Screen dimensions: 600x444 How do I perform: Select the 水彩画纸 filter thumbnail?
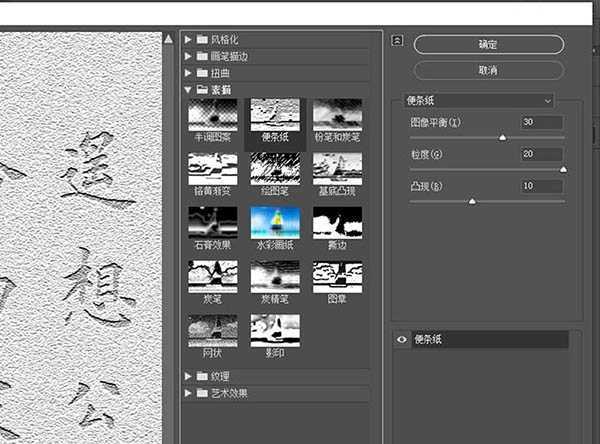pyautogui.click(x=274, y=222)
